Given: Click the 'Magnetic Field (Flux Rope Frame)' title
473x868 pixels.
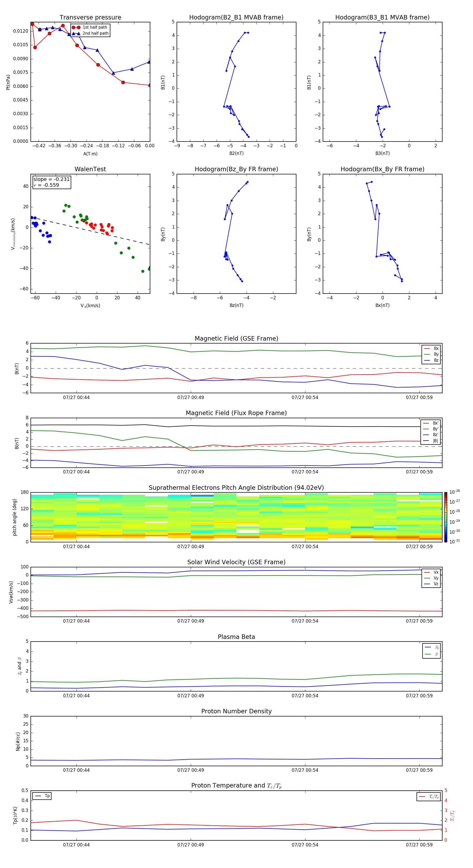Looking at the screenshot, I should (x=236, y=413).
